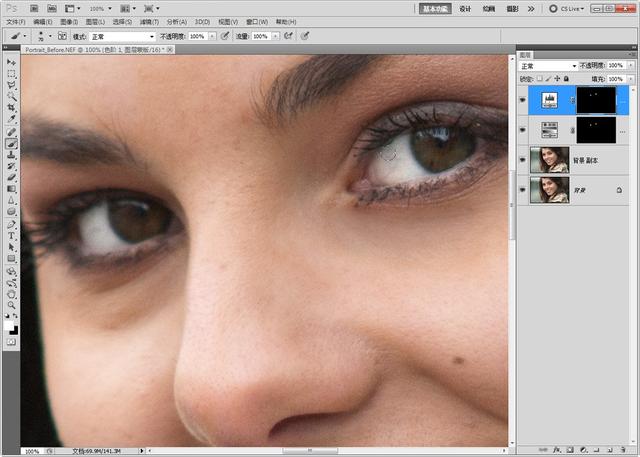Select the Path Selection tool
The image size is (640, 457).
[11, 247]
